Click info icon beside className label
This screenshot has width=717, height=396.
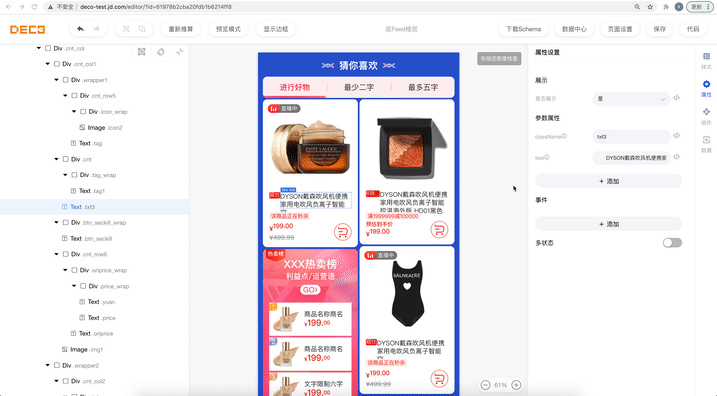564,136
